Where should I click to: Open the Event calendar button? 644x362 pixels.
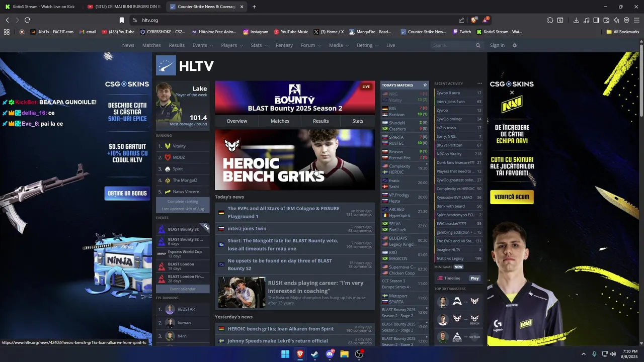[183, 289]
